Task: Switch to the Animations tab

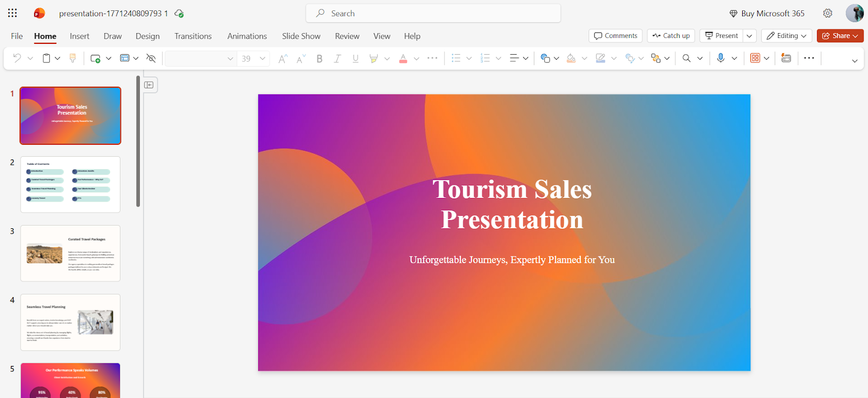Action: 247,36
